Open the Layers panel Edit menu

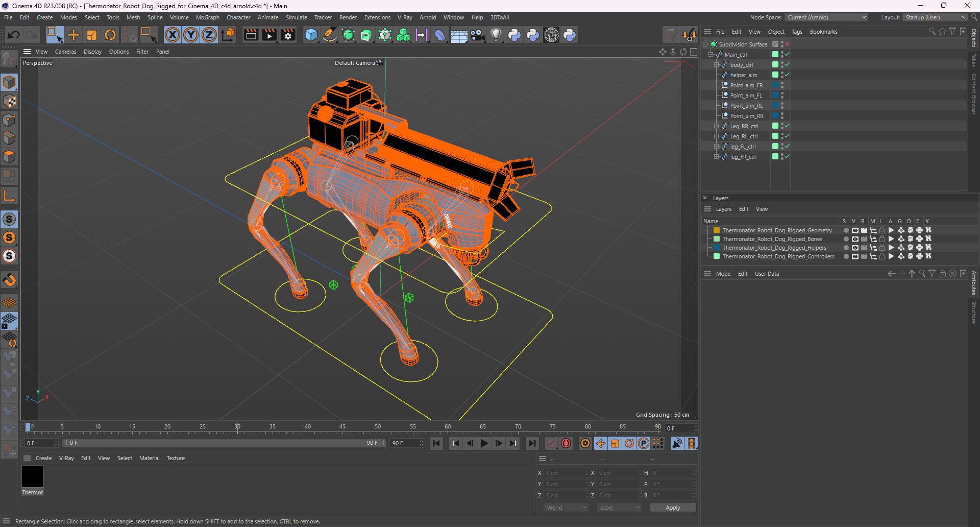[x=744, y=209]
